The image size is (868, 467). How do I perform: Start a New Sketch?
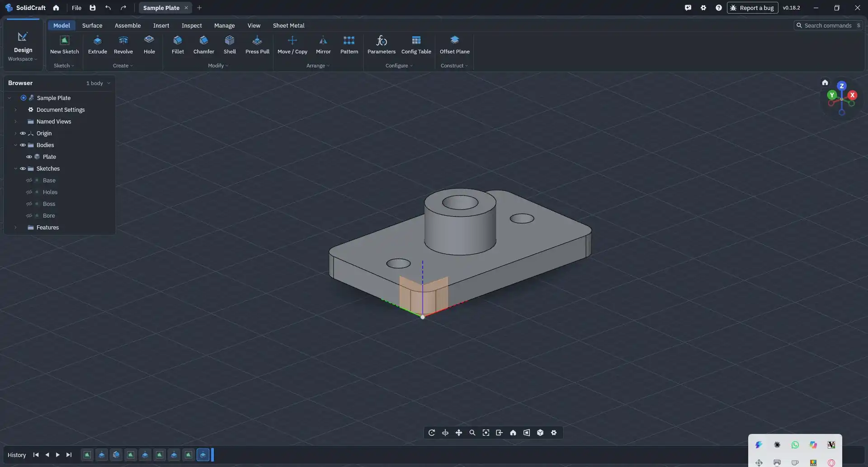click(x=64, y=45)
